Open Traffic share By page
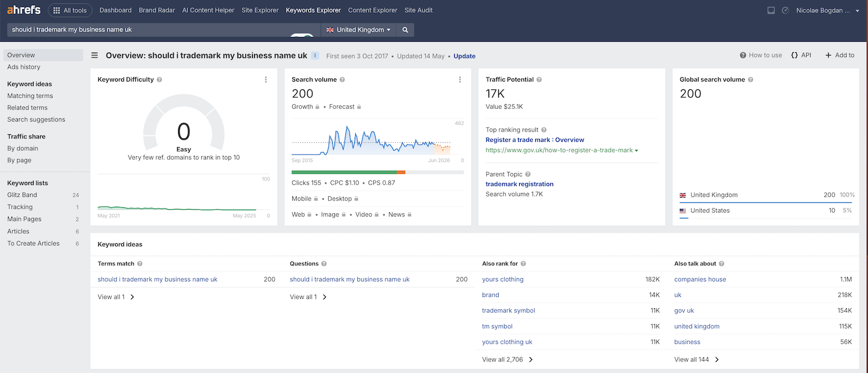The height and width of the screenshot is (373, 868). pyautogui.click(x=19, y=160)
